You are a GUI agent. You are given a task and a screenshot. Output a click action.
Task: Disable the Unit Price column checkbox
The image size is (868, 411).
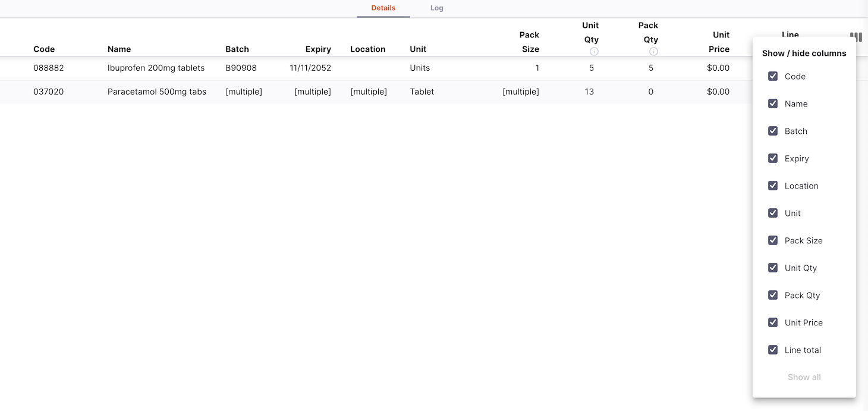point(773,322)
